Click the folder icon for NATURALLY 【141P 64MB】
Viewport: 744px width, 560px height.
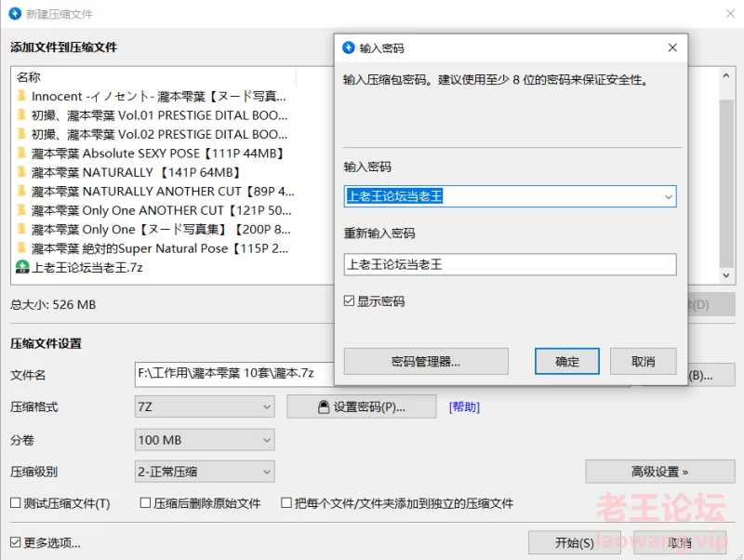[x=21, y=172]
